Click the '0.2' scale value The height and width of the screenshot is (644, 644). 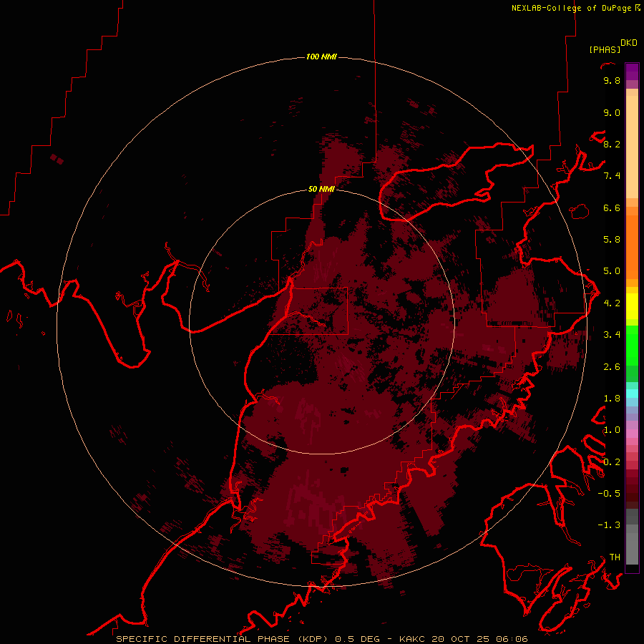click(x=612, y=462)
